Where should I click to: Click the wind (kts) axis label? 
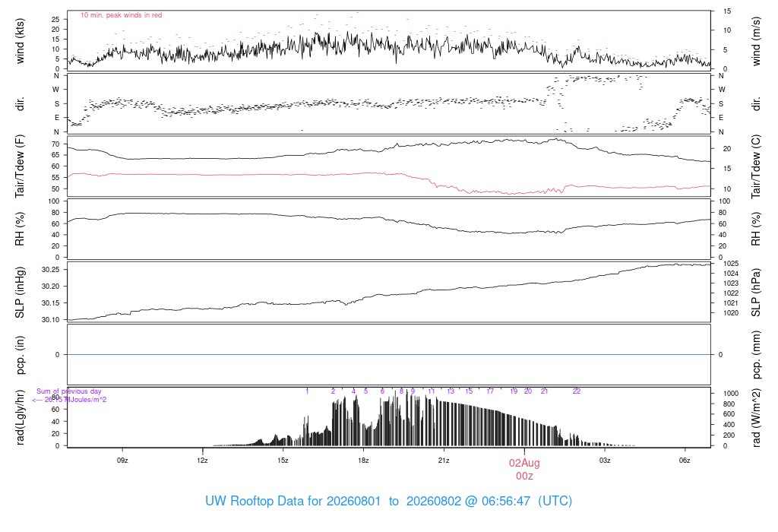[20, 41]
